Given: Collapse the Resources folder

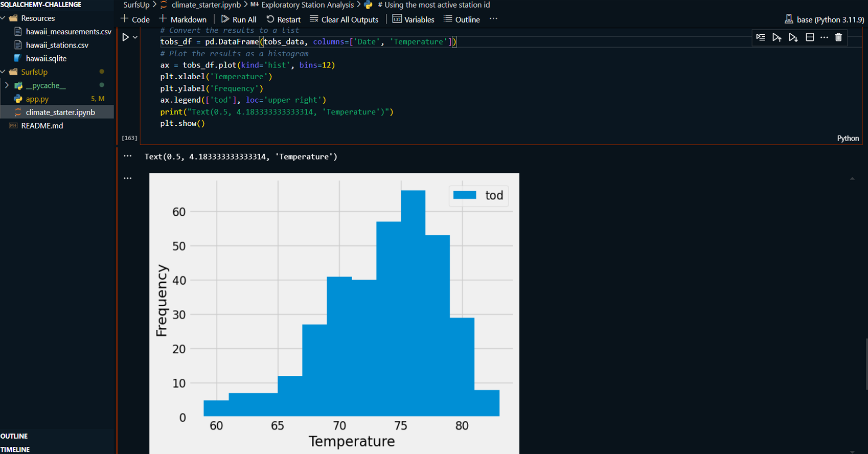Looking at the screenshot, I should (3, 18).
